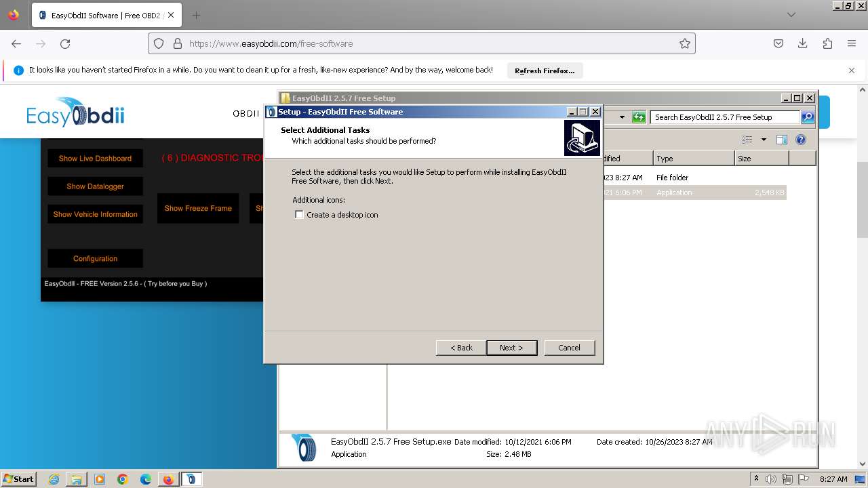Click Next in the setup wizard

(x=511, y=348)
